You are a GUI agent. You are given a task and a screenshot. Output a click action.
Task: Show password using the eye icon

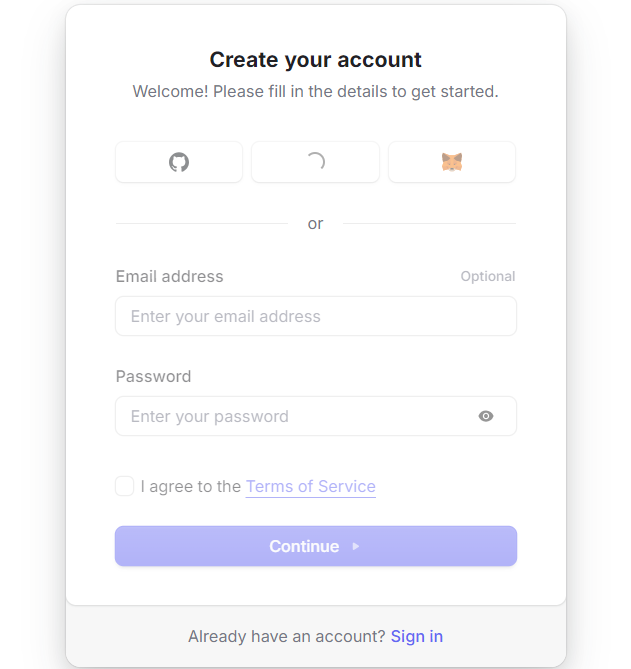tap(486, 416)
